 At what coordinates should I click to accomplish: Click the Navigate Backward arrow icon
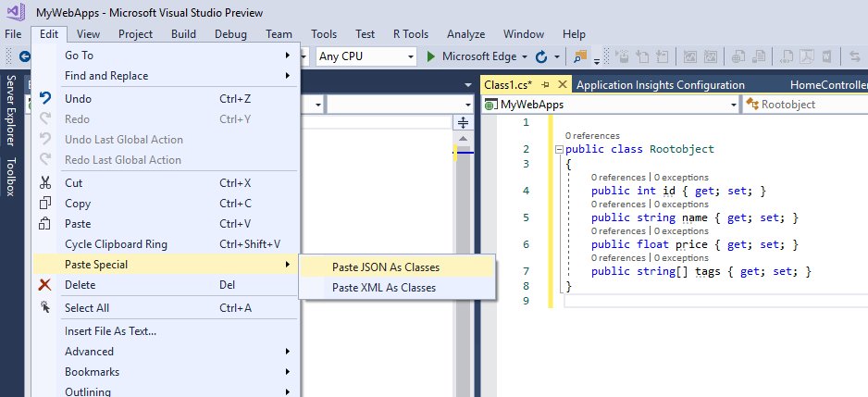click(x=24, y=56)
